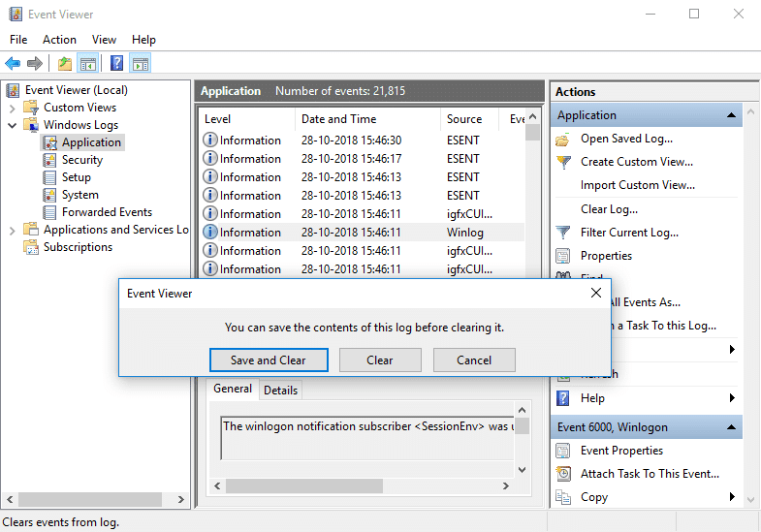The height and width of the screenshot is (532, 761).
Task: Click the Source column header
Action: click(x=469, y=119)
